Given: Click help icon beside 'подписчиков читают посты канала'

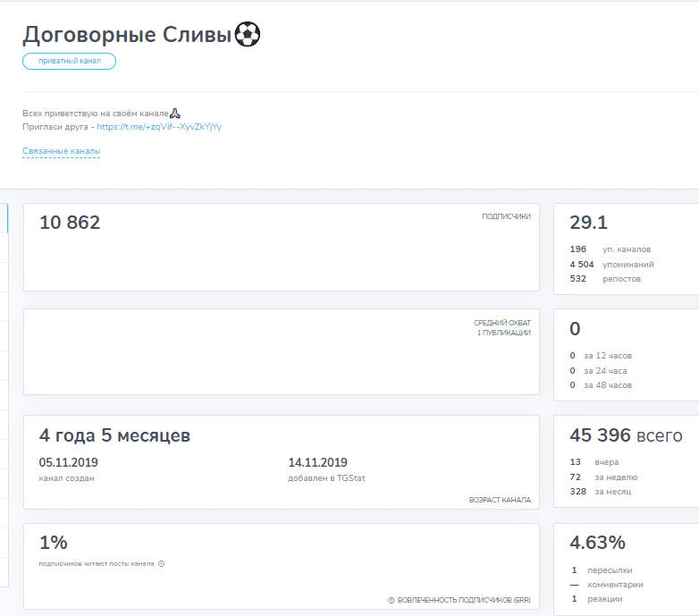Looking at the screenshot, I should (x=161, y=564).
